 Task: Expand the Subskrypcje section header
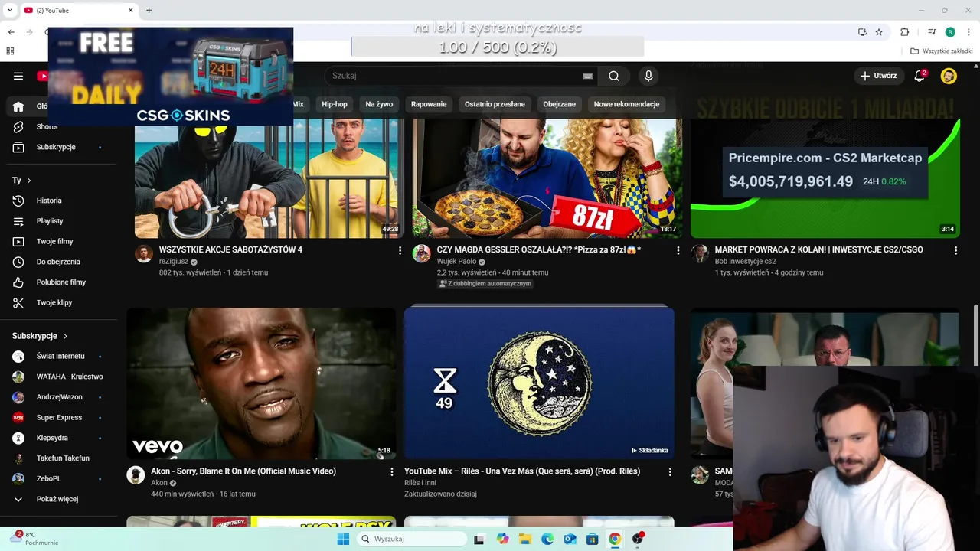(x=40, y=336)
